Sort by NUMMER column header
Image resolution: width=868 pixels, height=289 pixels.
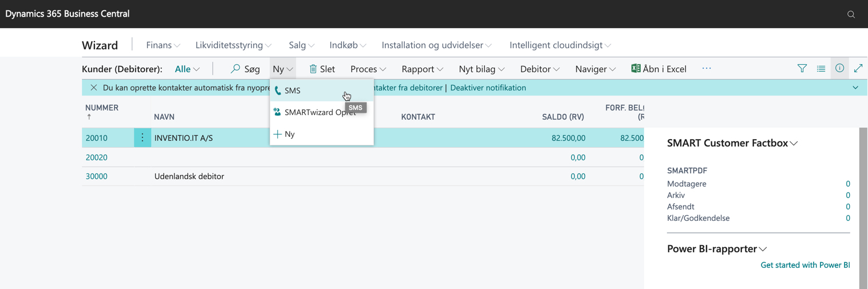[x=102, y=108]
